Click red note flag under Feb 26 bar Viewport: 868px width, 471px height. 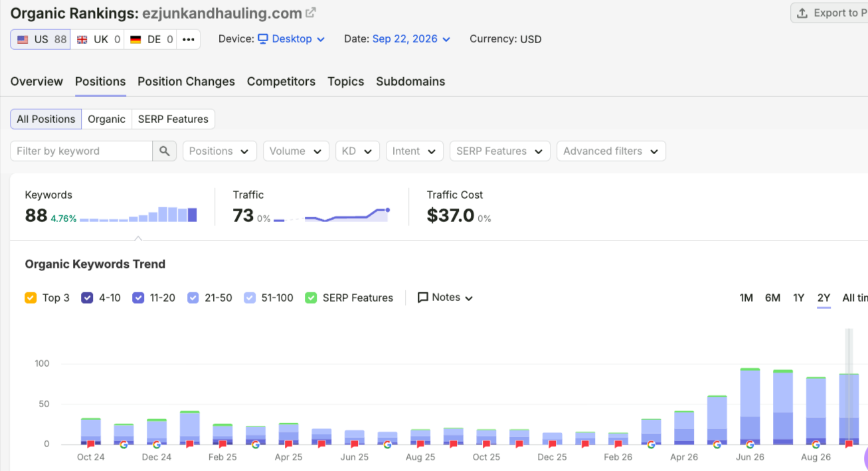coord(618,444)
